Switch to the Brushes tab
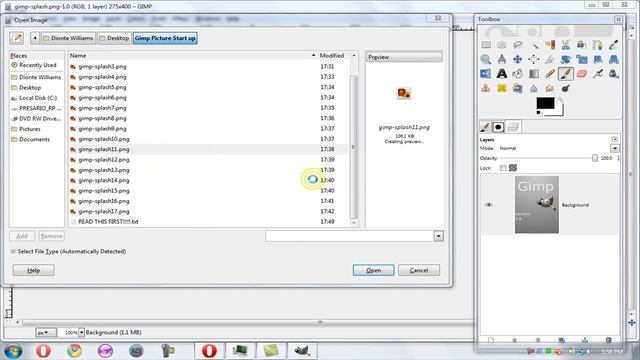640x360 pixels. [x=498, y=127]
